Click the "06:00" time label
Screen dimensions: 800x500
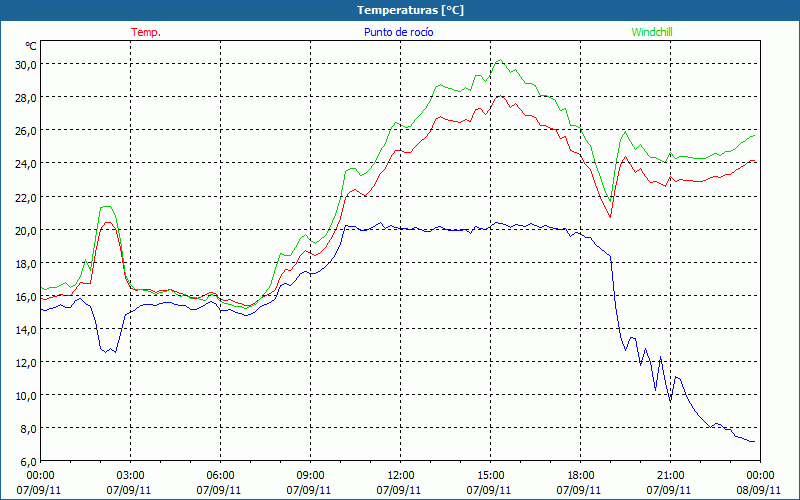[220, 476]
